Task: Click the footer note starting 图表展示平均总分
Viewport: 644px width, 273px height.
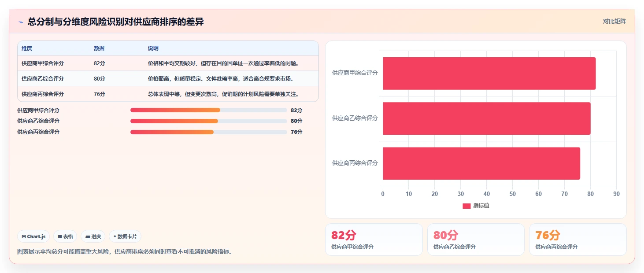Action: pos(125,252)
